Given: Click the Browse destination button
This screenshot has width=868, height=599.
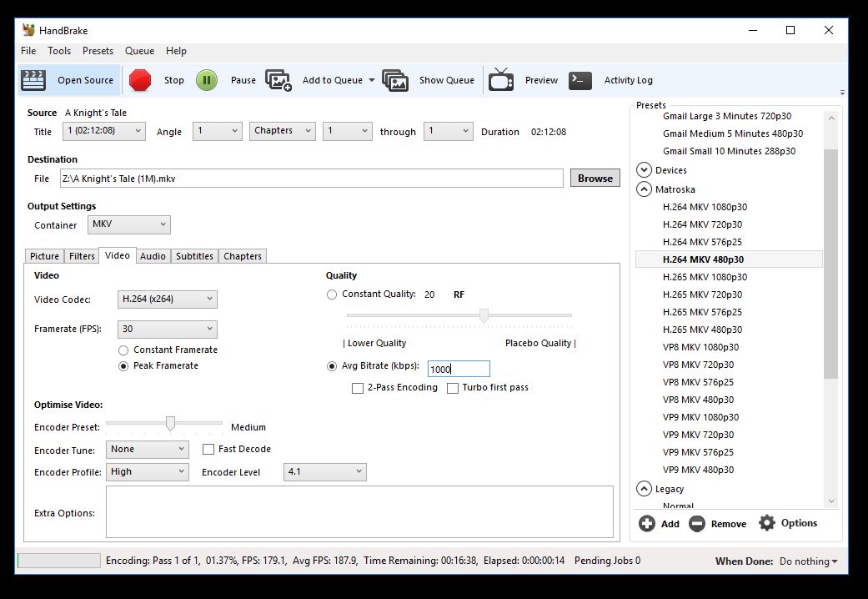Looking at the screenshot, I should [595, 179].
